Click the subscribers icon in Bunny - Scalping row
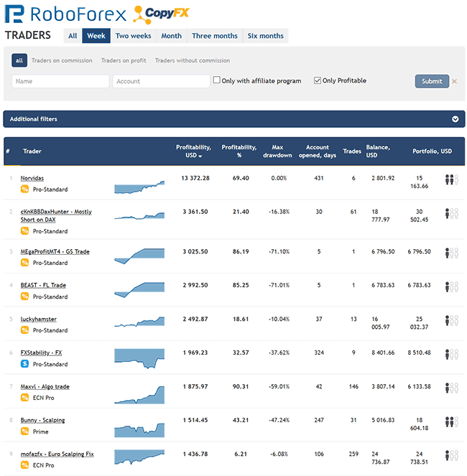467x476 pixels. tap(451, 422)
